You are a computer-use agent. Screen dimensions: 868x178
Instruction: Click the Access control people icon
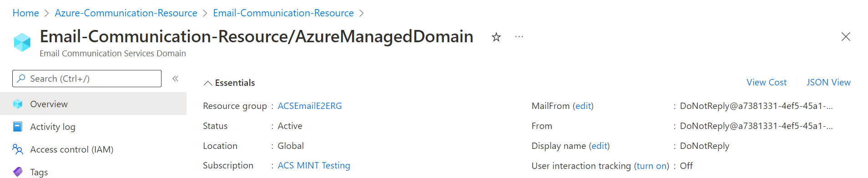(18, 149)
